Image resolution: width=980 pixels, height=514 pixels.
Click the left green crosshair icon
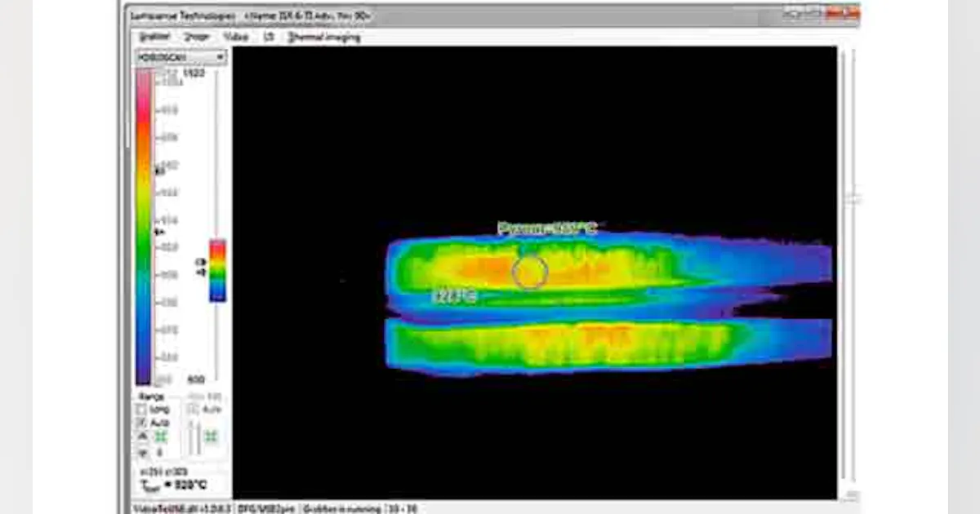[x=160, y=437]
